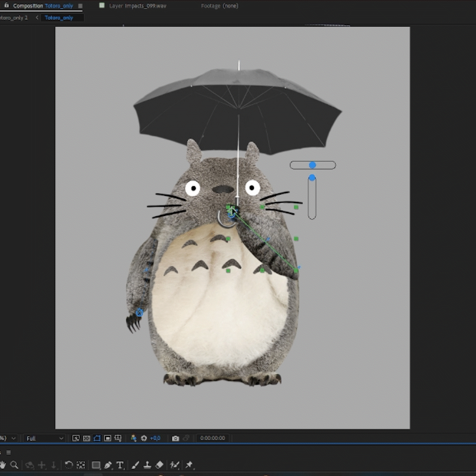Select the Brush tool
Viewport: 476px width, 476px height.
135,465
